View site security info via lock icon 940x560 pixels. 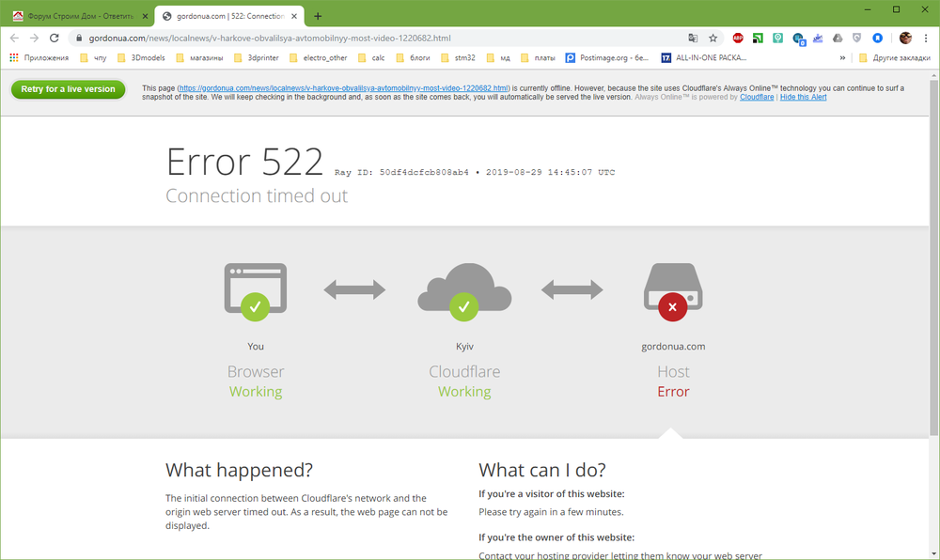coord(79,38)
